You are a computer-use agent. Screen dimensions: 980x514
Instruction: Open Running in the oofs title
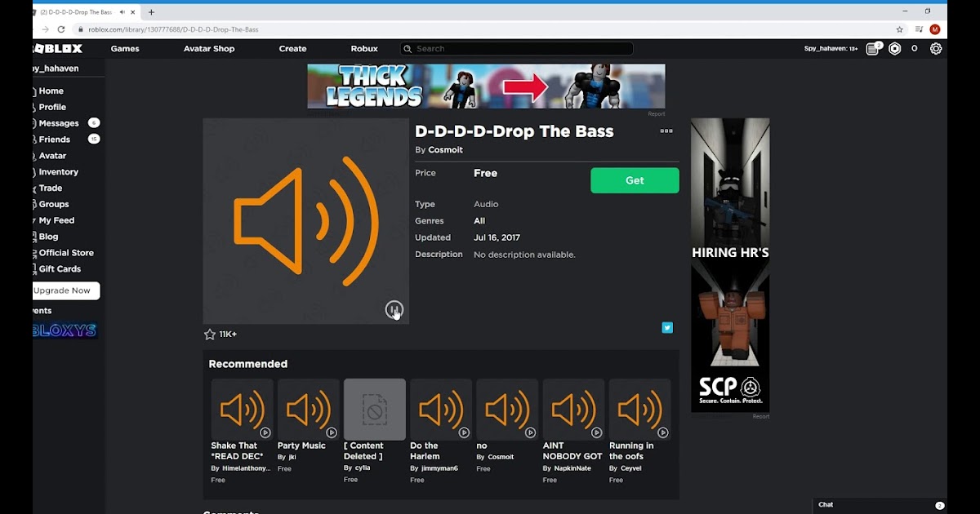coord(631,451)
